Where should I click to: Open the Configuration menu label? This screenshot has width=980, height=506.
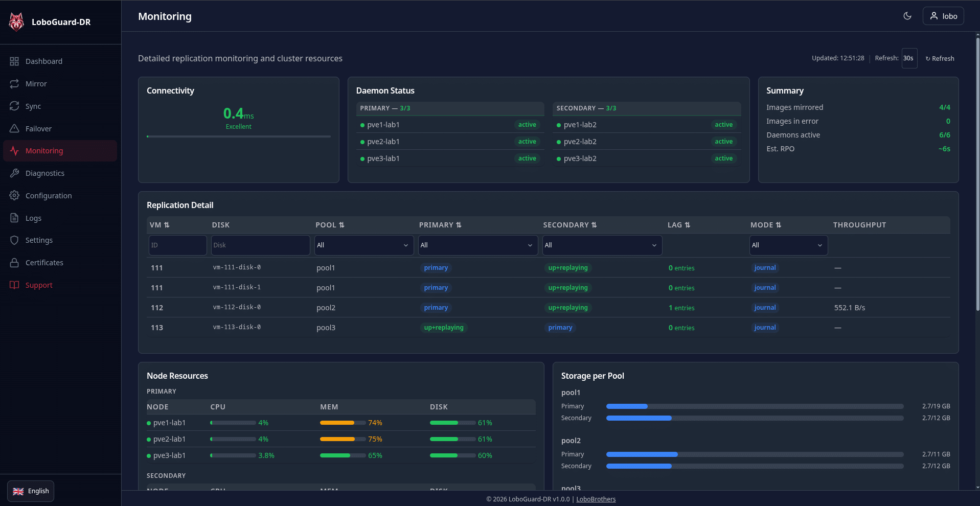click(x=49, y=196)
